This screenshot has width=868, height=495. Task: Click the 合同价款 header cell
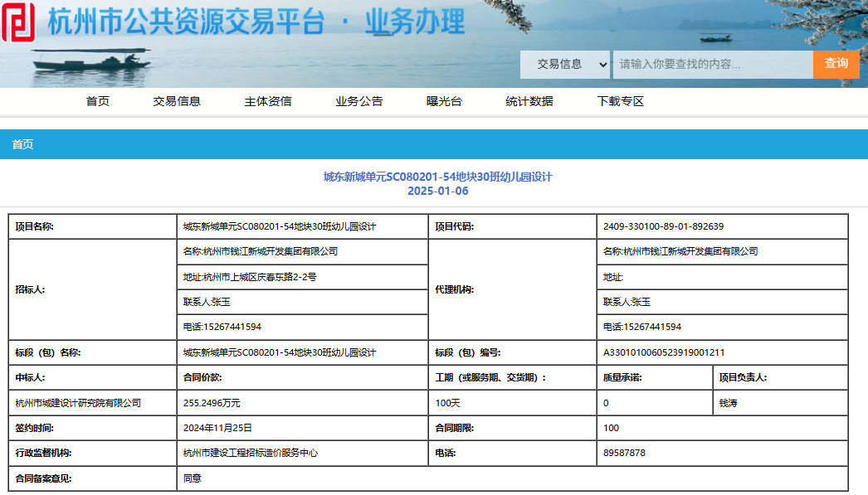pos(302,377)
